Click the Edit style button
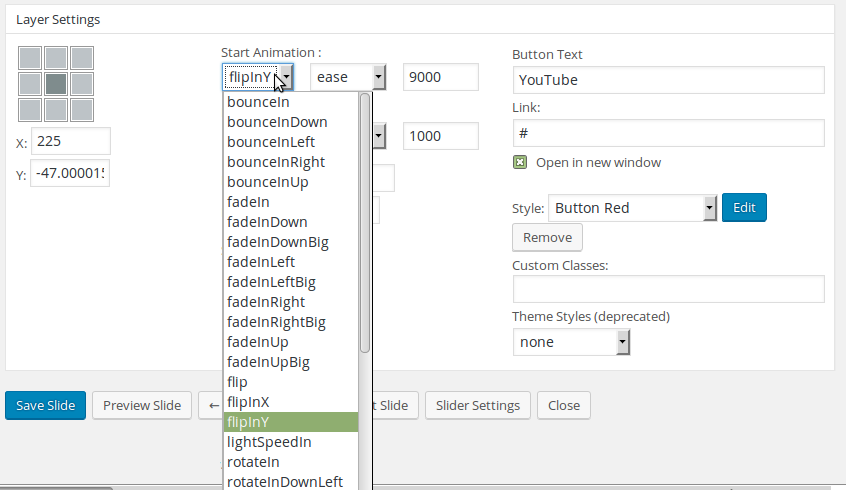 (x=743, y=208)
